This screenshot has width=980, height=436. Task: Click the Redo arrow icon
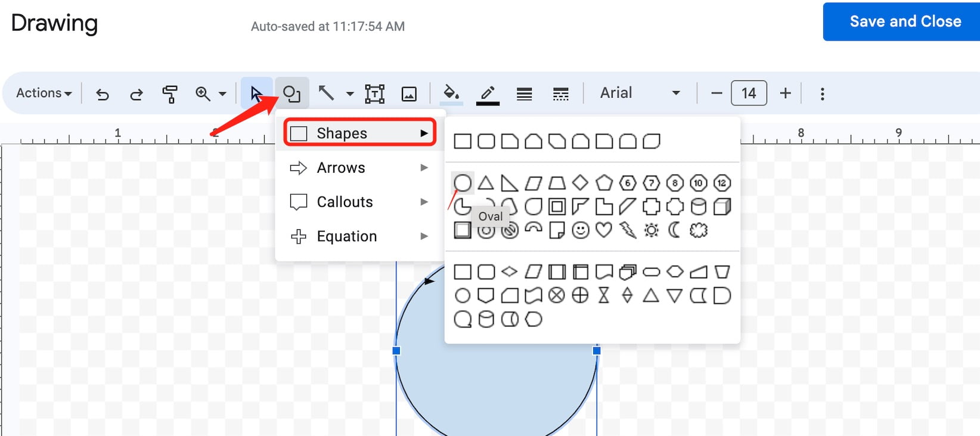(x=137, y=94)
